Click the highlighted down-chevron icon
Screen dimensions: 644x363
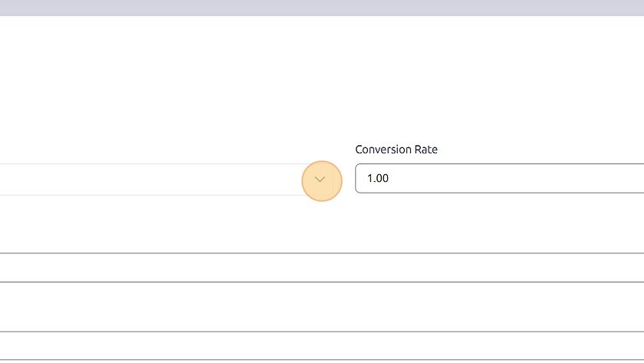point(320,180)
